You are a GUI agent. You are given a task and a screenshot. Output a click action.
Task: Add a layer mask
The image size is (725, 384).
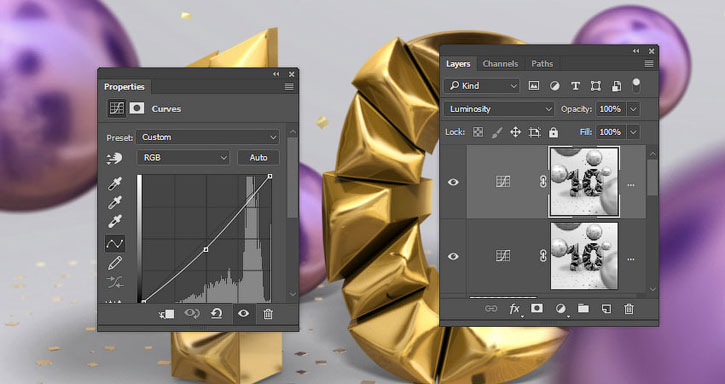pyautogui.click(x=536, y=309)
